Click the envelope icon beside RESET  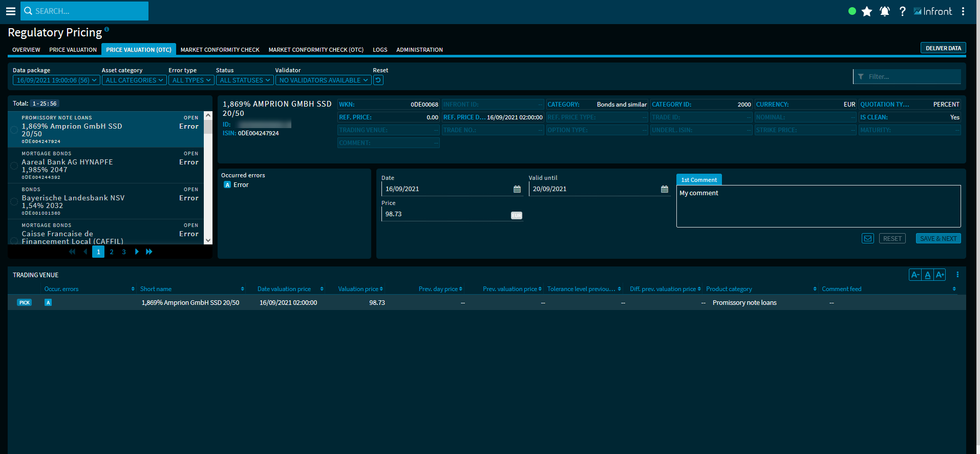(x=868, y=238)
